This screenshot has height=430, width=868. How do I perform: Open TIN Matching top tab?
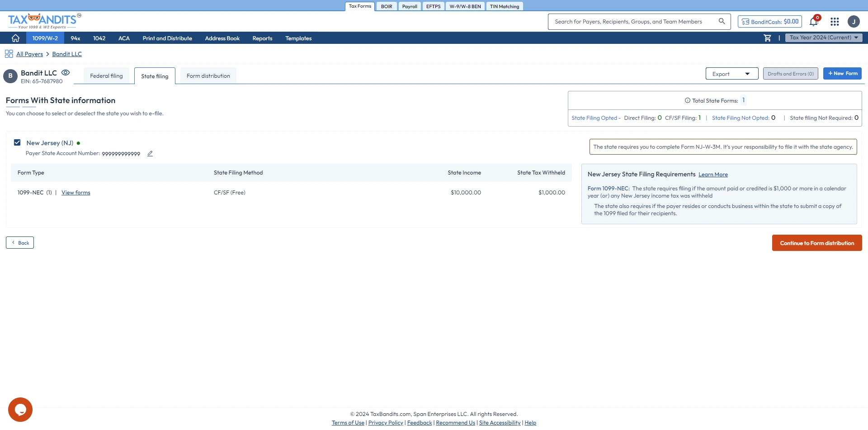tap(505, 6)
